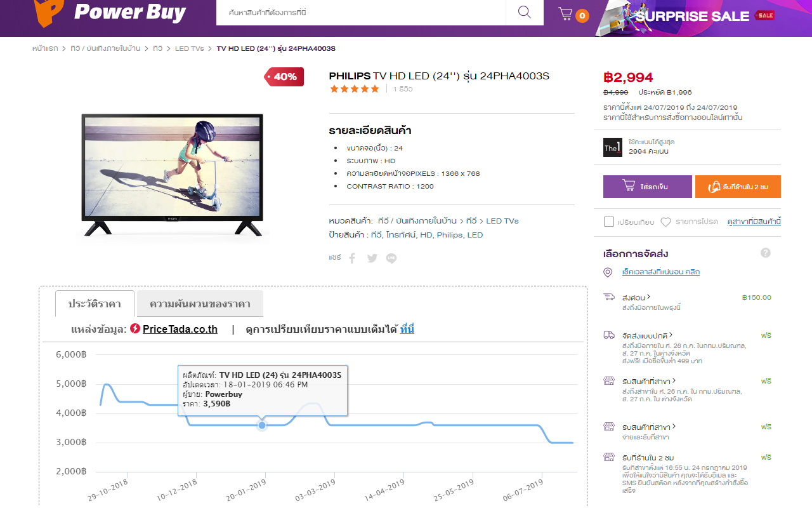
Task: Share on Twitter icon
Action: click(x=372, y=258)
